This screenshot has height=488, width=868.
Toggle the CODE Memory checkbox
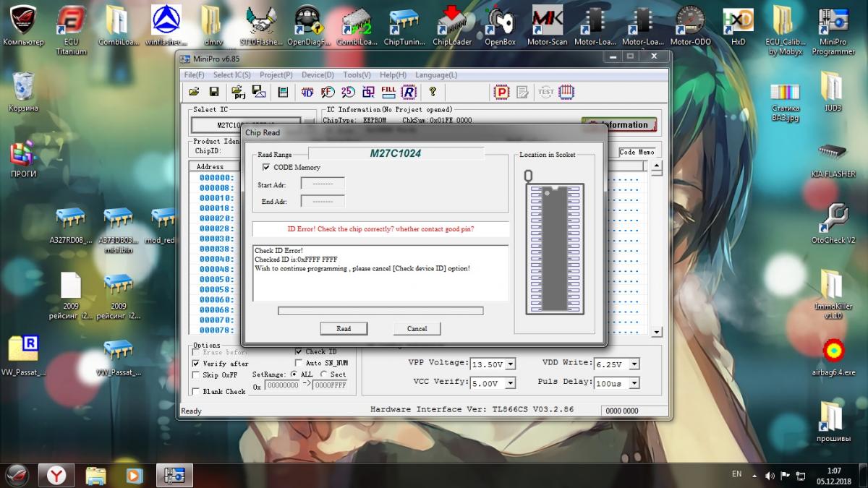266,167
